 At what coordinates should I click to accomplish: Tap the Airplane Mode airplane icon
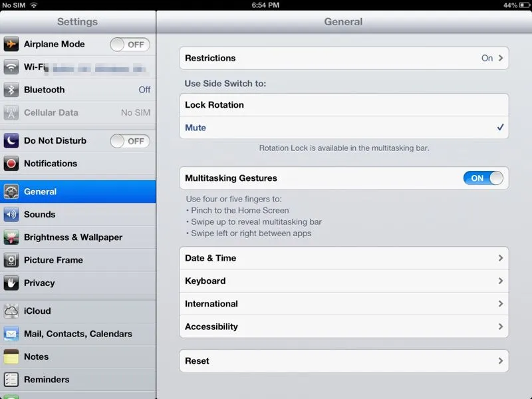point(11,45)
